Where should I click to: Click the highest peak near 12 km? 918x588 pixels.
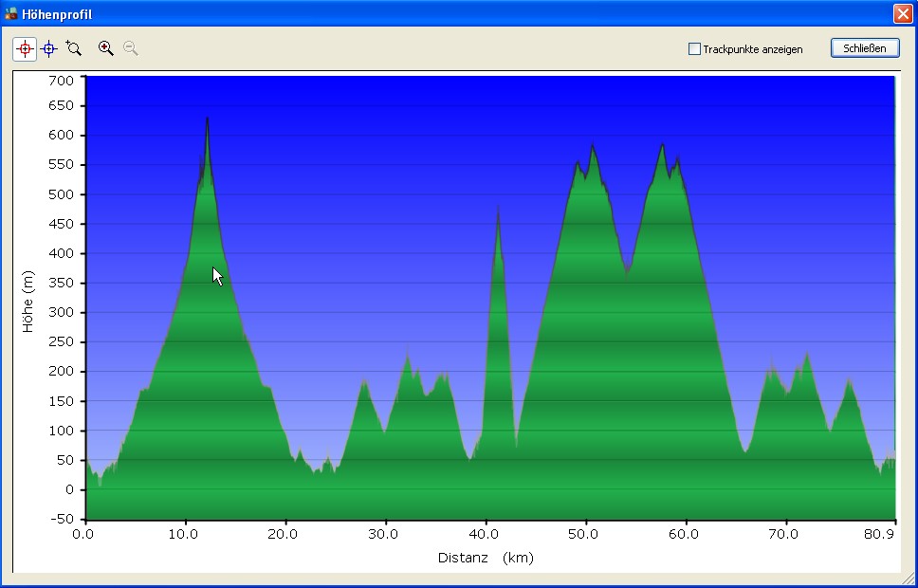(207, 119)
